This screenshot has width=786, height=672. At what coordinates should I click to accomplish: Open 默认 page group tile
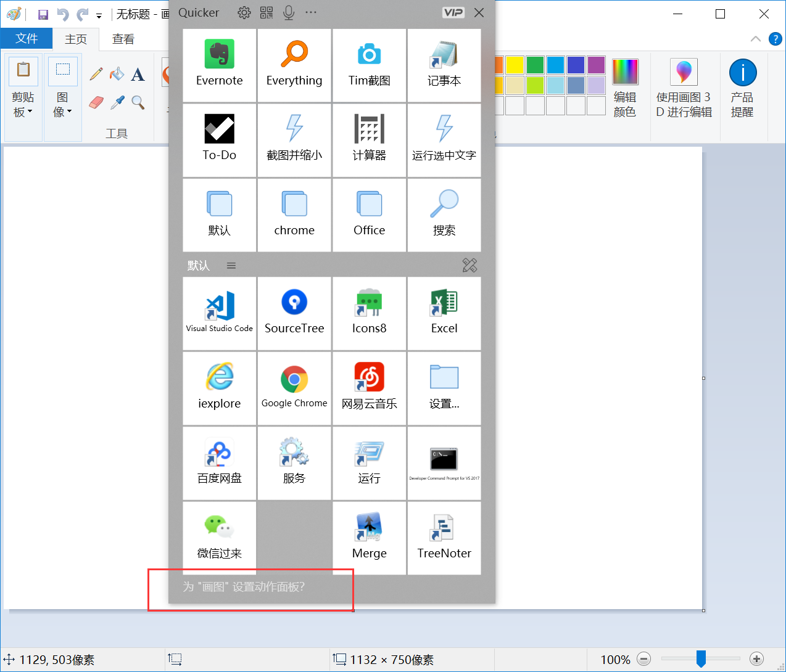220,215
